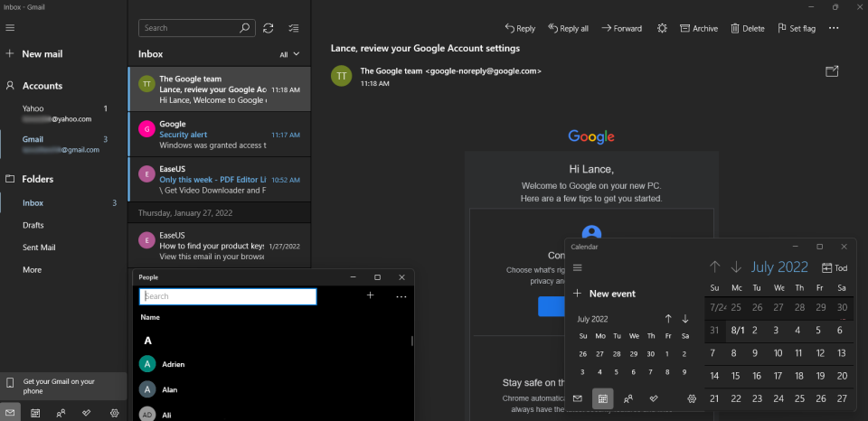Select contact Alan in People

[273, 389]
